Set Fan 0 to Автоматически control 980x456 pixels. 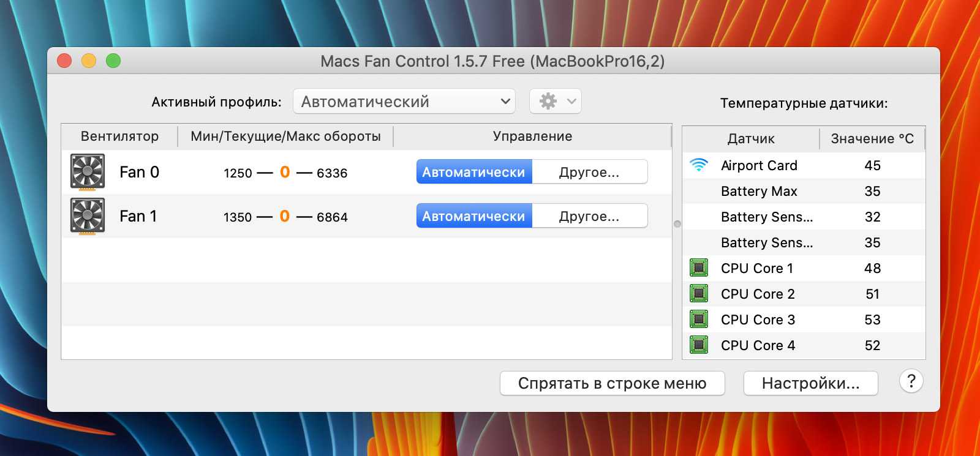pyautogui.click(x=473, y=172)
